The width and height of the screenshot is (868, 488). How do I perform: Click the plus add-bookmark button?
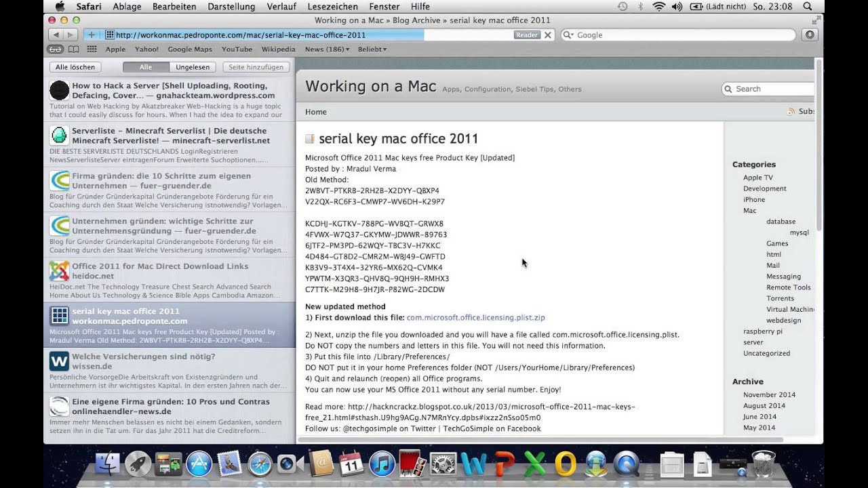tap(91, 35)
